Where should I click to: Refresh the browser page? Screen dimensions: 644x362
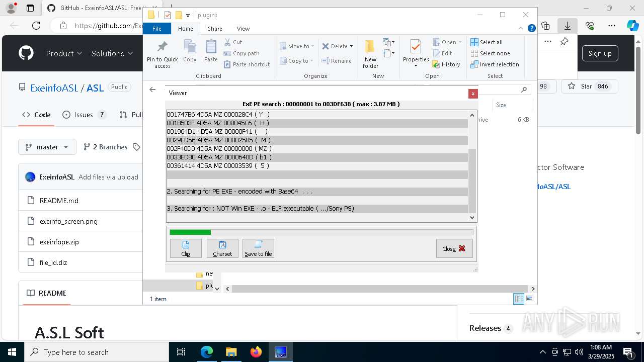pyautogui.click(x=36, y=26)
